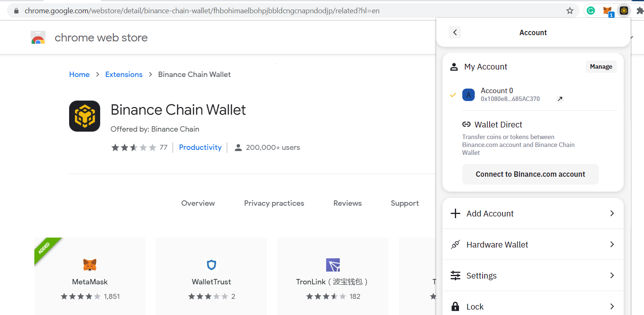This screenshot has height=315, width=644.
Task: Click the URL in the address bar
Action: (x=202, y=11)
